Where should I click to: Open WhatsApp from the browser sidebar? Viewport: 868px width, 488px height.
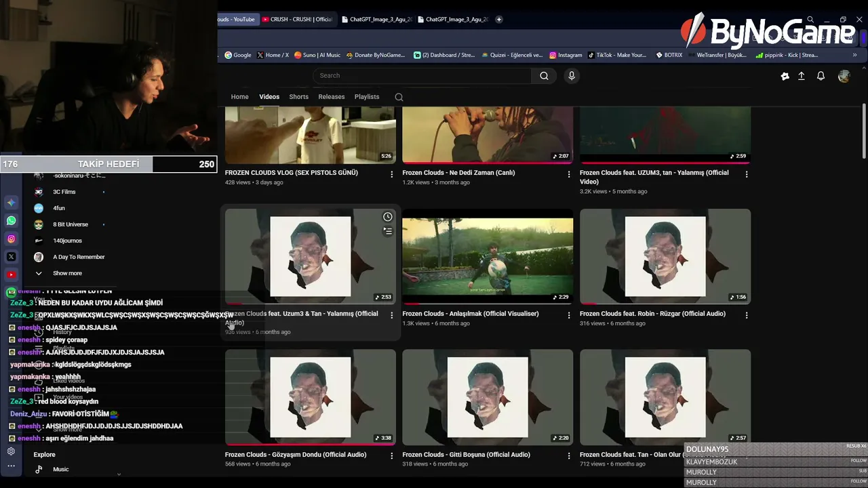(12, 221)
